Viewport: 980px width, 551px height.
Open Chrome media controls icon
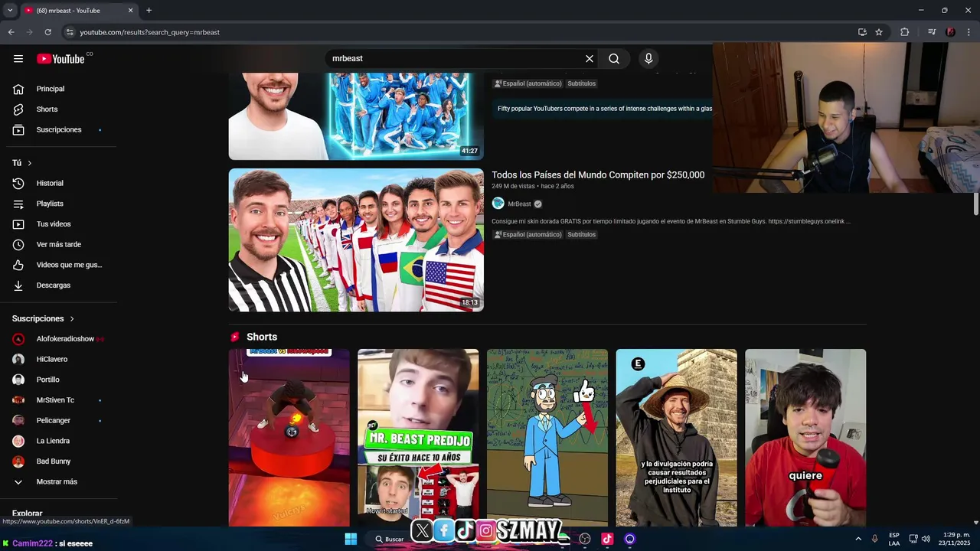pos(932,32)
